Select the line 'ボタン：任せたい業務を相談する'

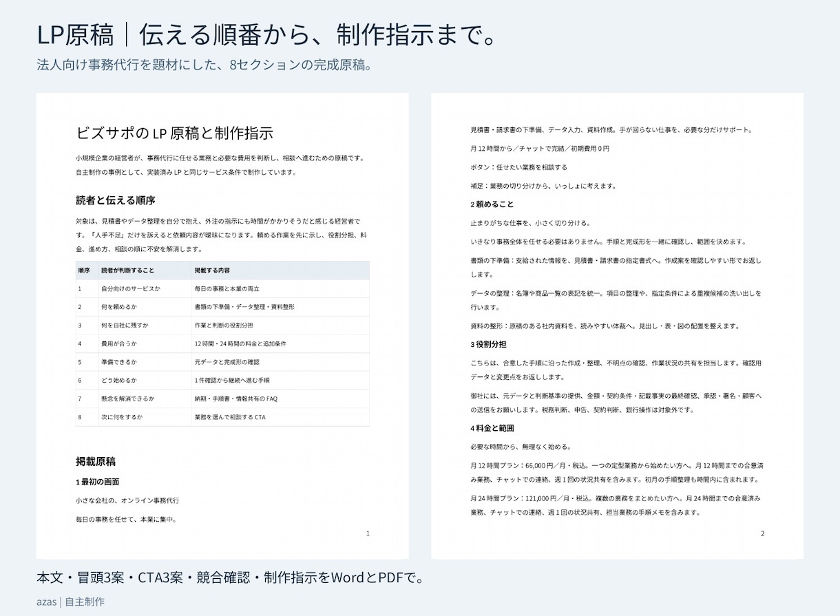[519, 167]
